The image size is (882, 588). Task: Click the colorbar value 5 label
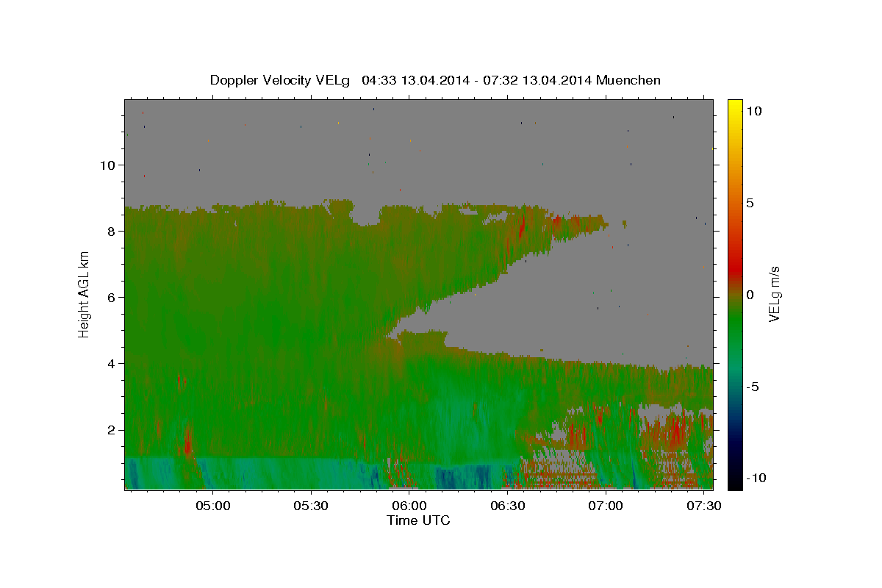tap(750, 203)
